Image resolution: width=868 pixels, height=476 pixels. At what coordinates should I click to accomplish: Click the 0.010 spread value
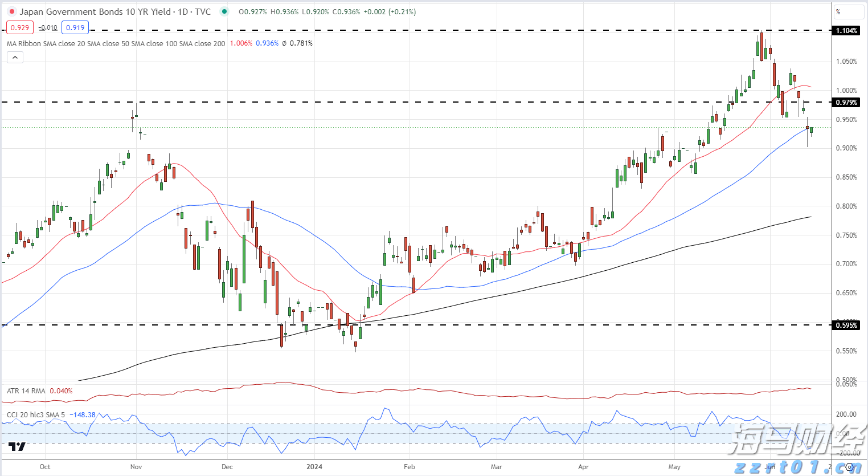coord(49,27)
